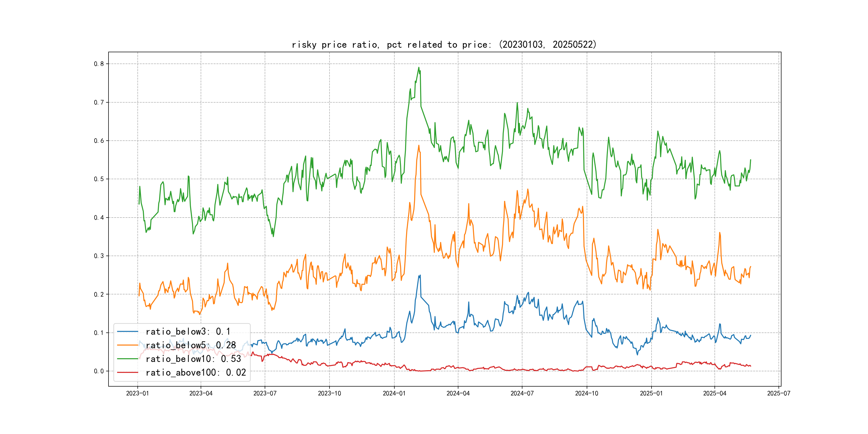
Task: Click the blue ratio_below3 legend line swatch
Action: click(x=127, y=332)
